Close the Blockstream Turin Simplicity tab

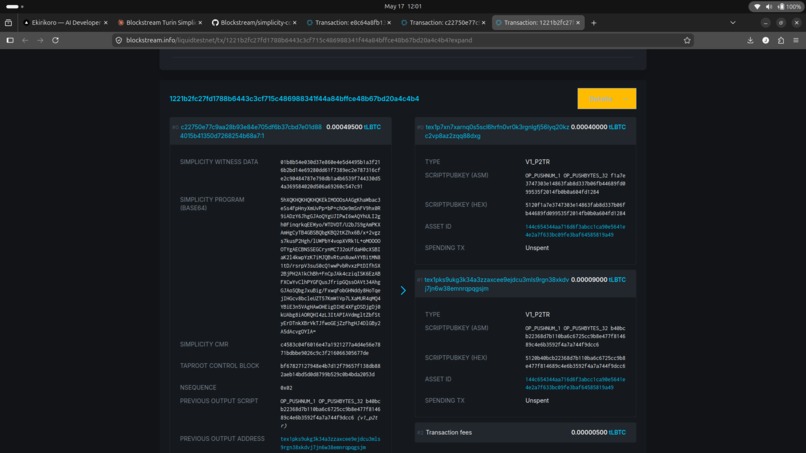tap(200, 23)
